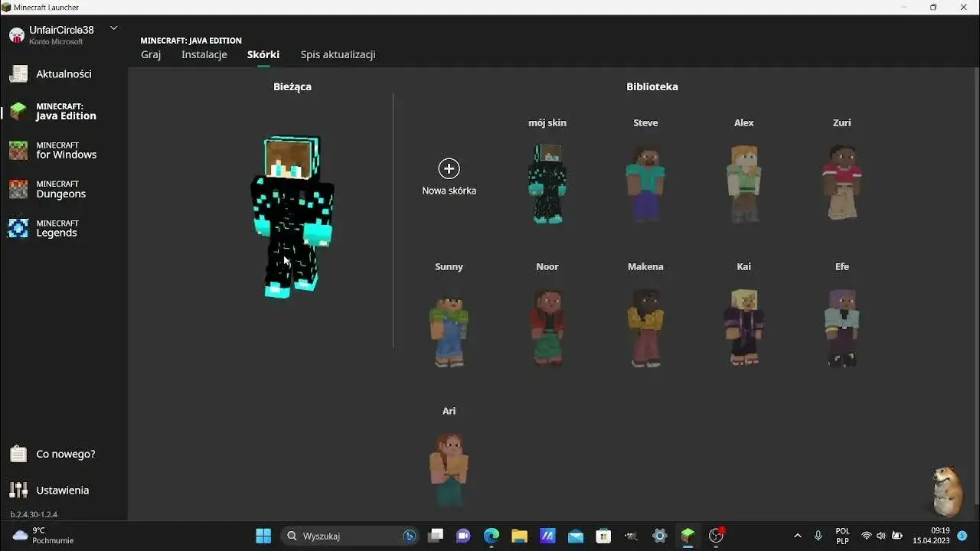Screen dimensions: 980x551
Task: Click the mój skin library entry
Action: (547, 182)
